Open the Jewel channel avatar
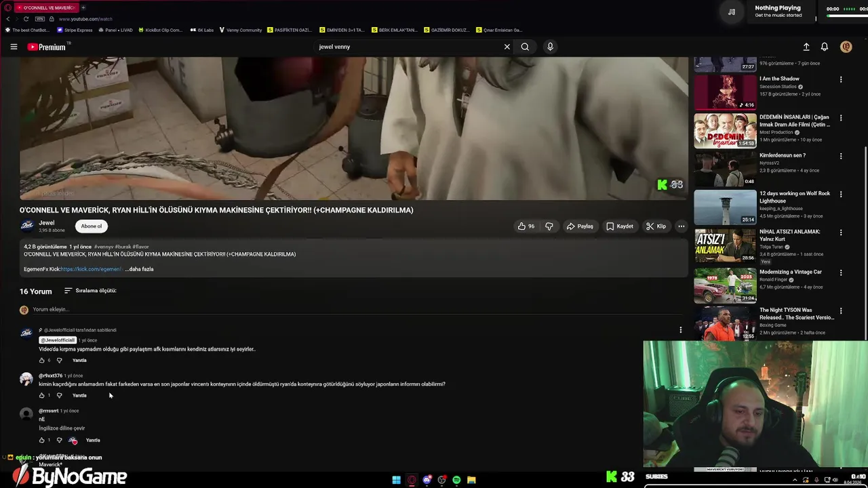The width and height of the screenshot is (868, 488). (27, 226)
